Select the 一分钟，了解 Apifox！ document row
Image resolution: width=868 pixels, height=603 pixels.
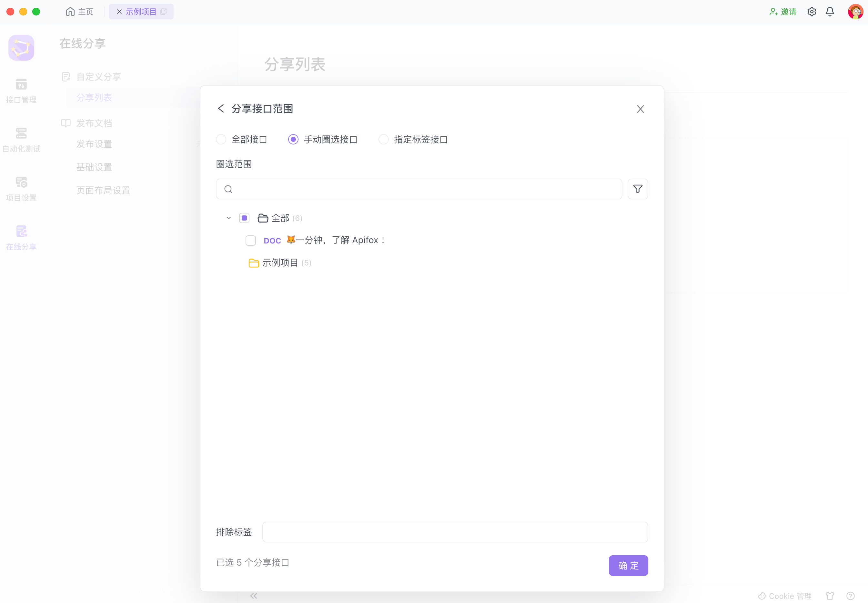pyautogui.click(x=324, y=240)
